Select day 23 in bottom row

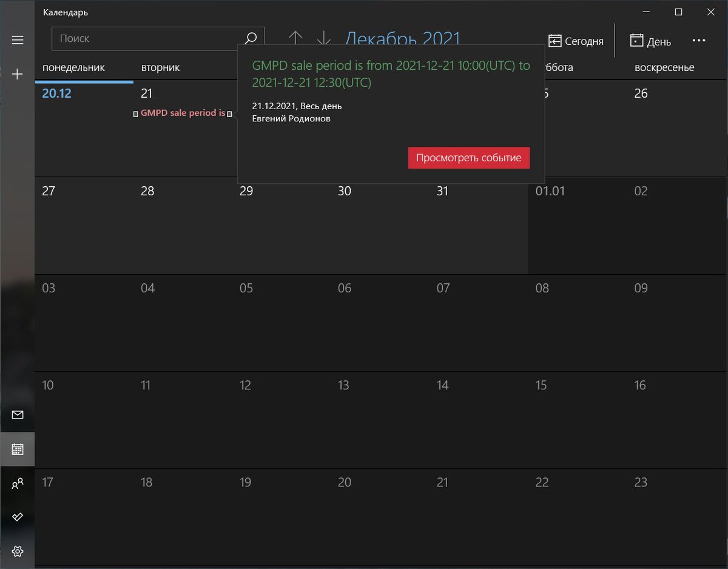(x=641, y=482)
